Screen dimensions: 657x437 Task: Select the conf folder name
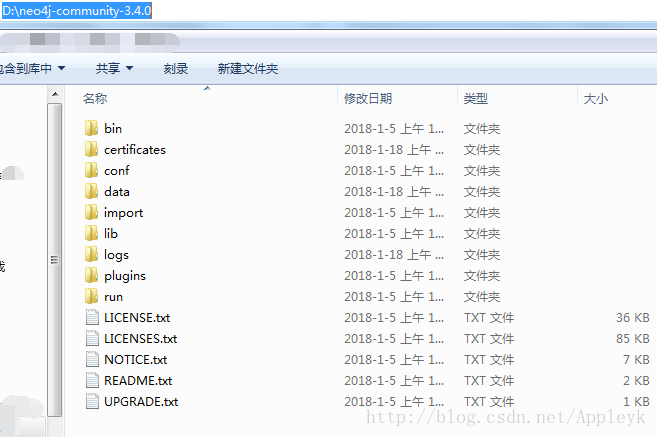tap(116, 171)
